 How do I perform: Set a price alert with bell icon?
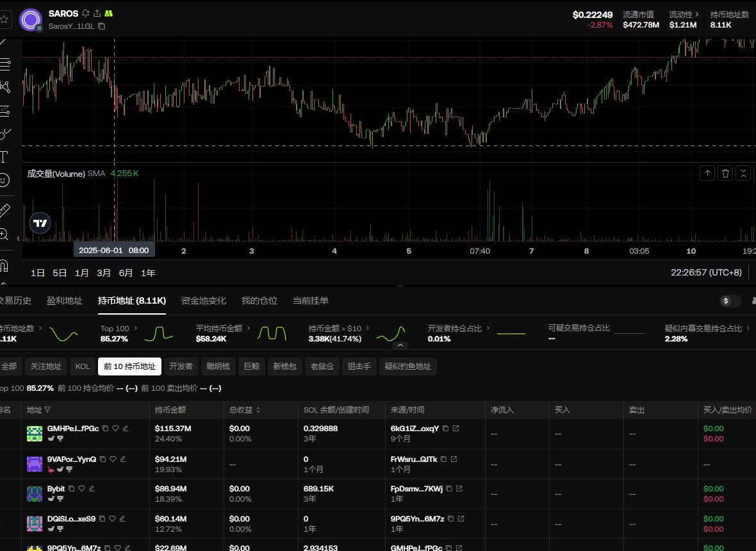pos(86,13)
